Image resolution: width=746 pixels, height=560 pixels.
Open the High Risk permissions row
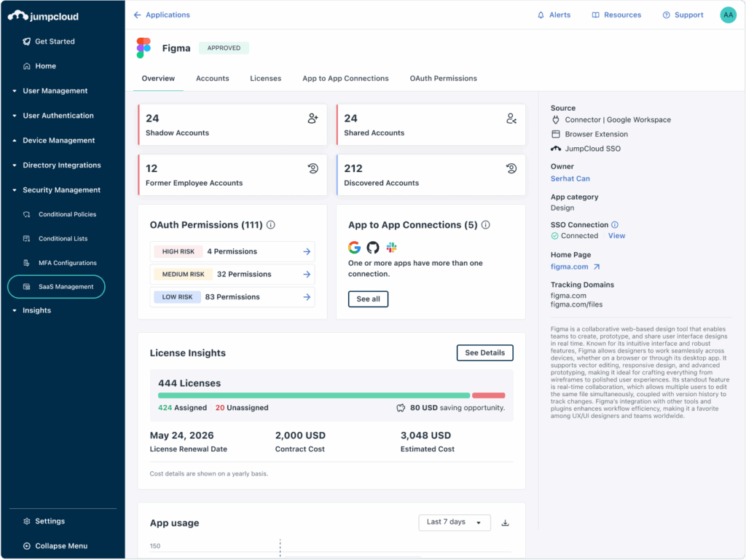click(x=232, y=252)
